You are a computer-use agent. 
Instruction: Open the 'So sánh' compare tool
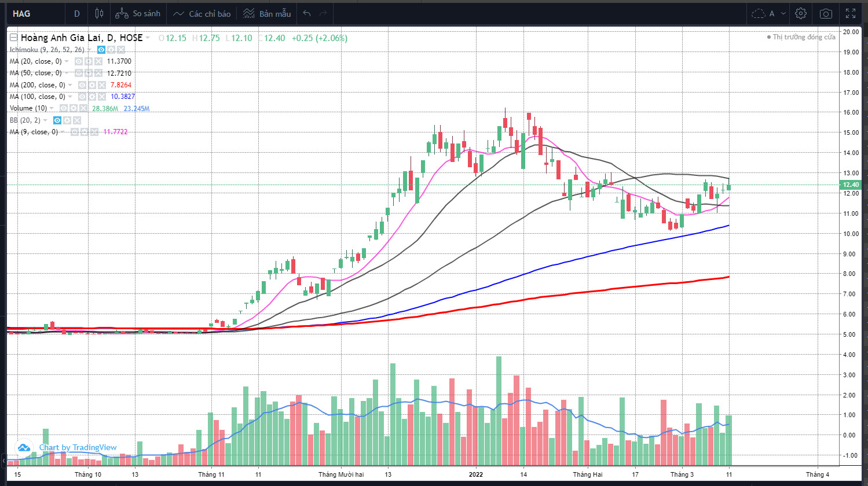[x=138, y=13]
